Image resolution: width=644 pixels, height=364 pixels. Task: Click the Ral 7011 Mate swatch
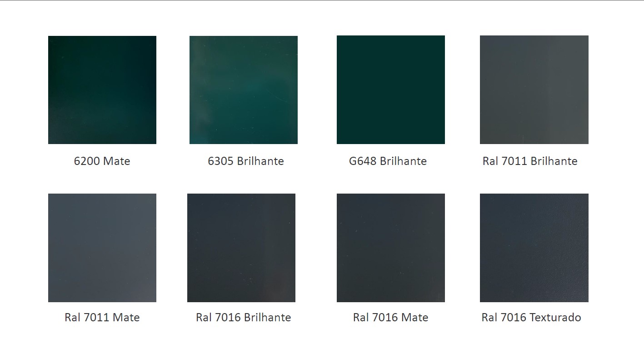coord(102,248)
